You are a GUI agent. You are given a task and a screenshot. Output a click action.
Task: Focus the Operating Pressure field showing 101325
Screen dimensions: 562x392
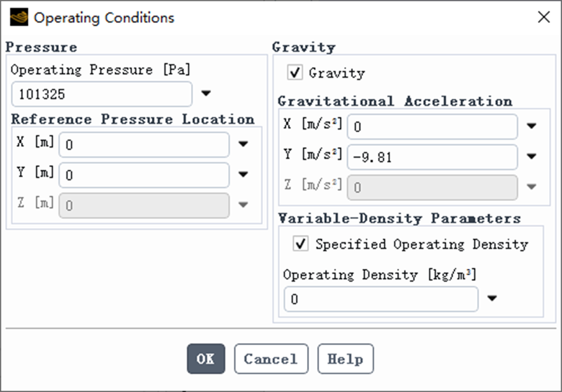pos(102,94)
